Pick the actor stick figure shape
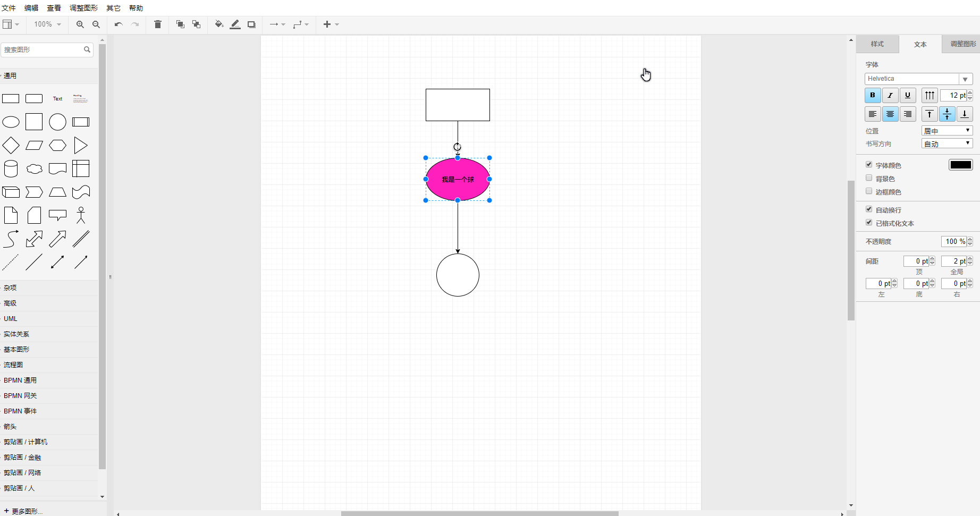 [81, 215]
